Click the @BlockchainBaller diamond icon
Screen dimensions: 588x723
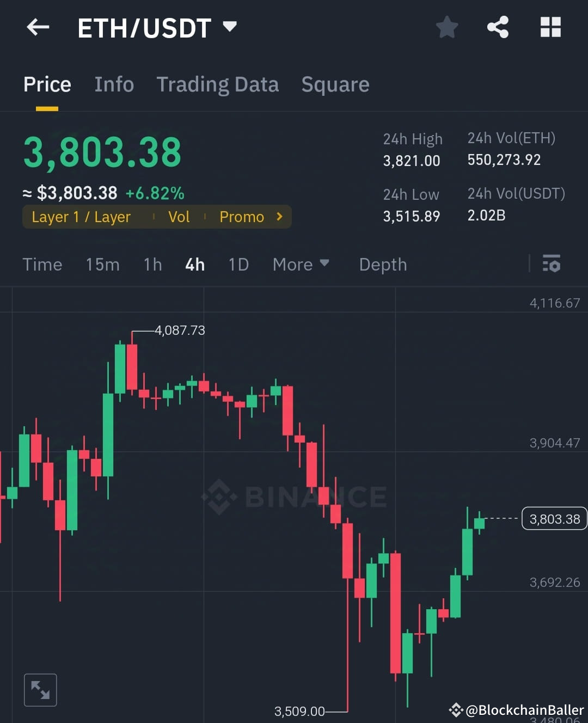[x=456, y=710]
